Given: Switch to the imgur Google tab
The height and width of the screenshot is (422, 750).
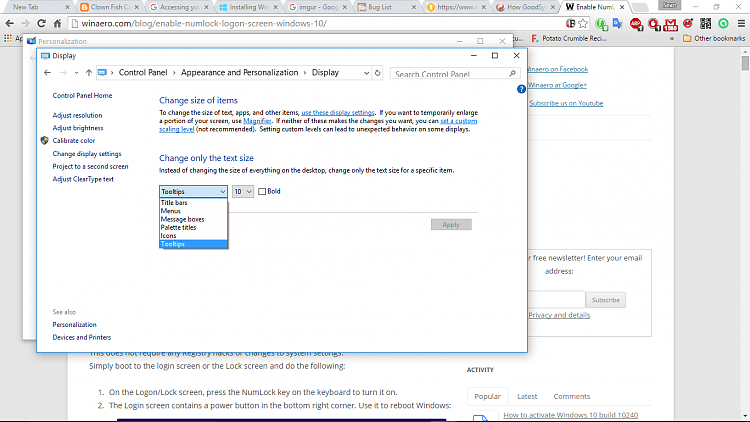Looking at the screenshot, I should pos(317,7).
